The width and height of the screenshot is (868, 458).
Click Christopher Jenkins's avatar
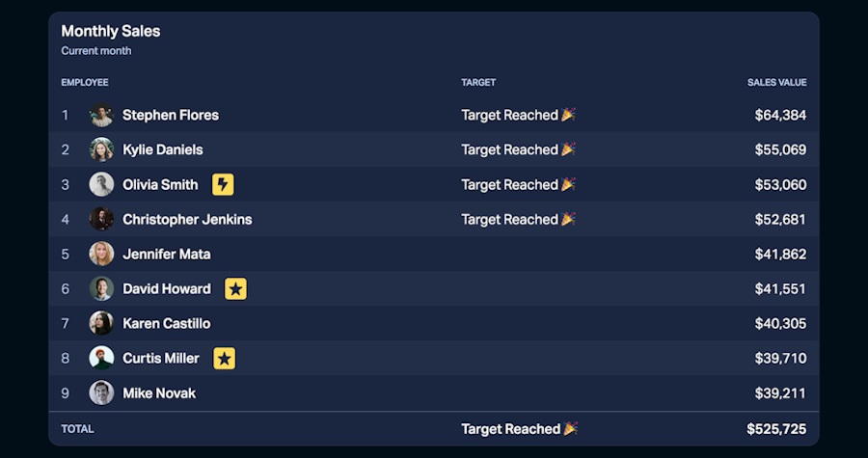pyautogui.click(x=101, y=220)
